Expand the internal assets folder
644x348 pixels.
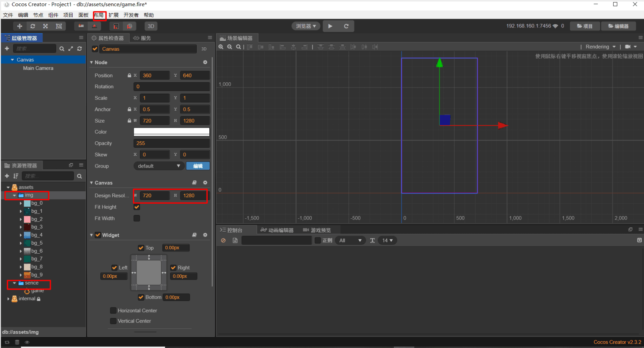tap(9, 298)
